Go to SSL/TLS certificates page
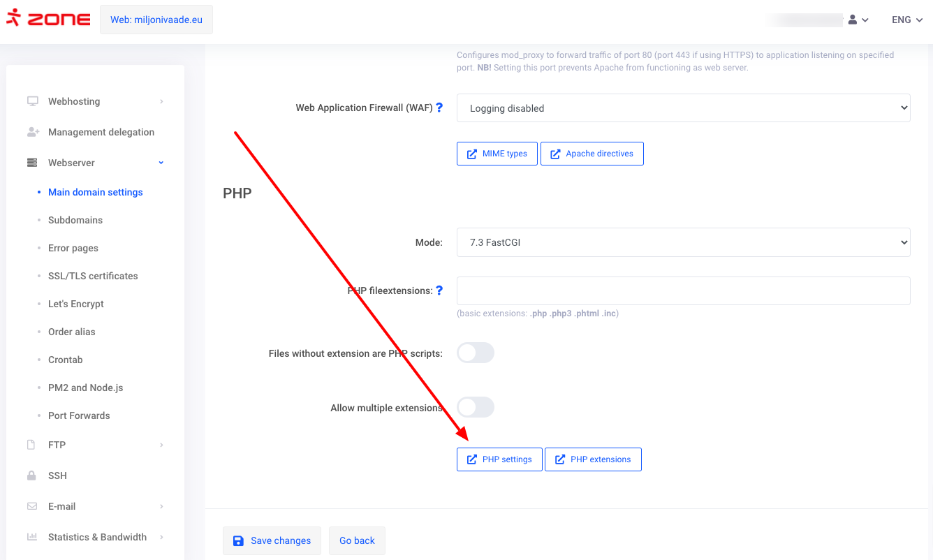 [93, 276]
